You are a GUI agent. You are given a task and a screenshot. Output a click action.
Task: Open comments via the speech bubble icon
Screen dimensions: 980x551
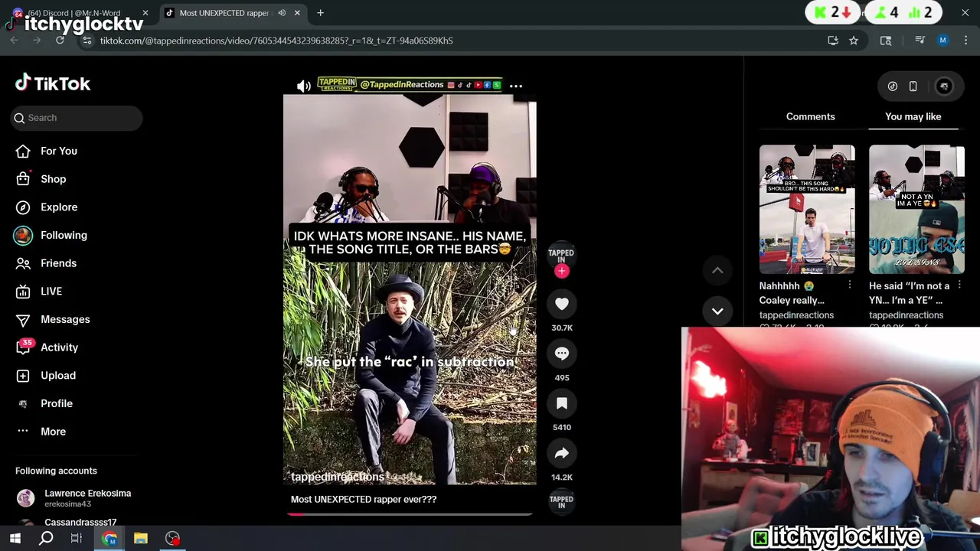click(x=562, y=354)
